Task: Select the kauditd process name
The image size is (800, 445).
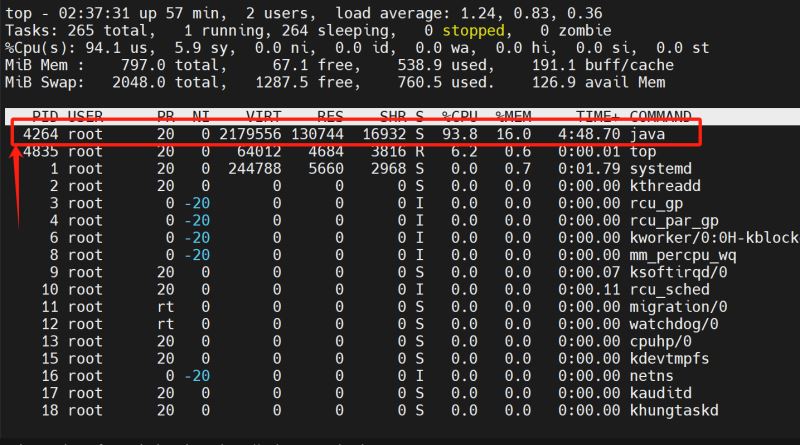Action: pyautogui.click(x=662, y=393)
